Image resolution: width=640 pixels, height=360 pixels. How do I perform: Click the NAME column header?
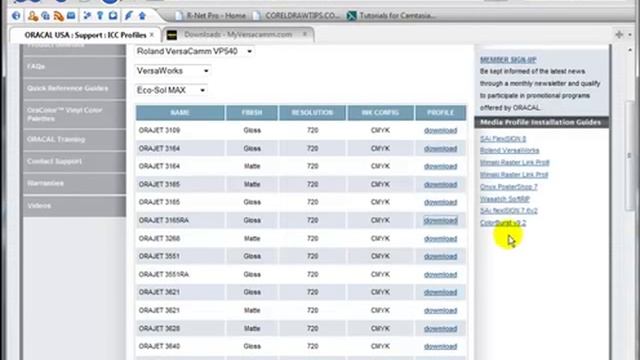(x=180, y=113)
